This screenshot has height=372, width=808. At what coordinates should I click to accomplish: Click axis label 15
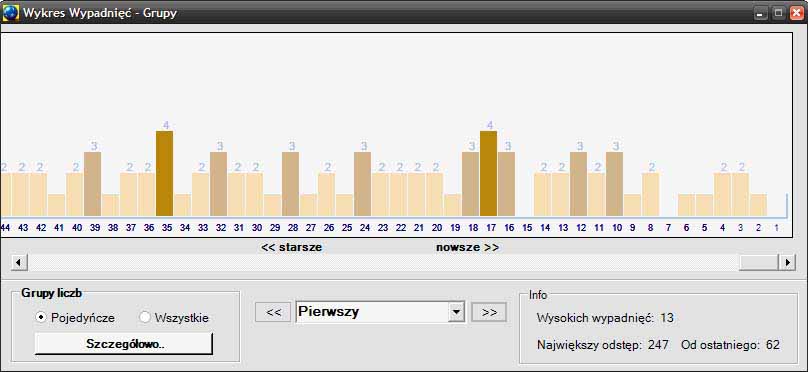(x=527, y=227)
